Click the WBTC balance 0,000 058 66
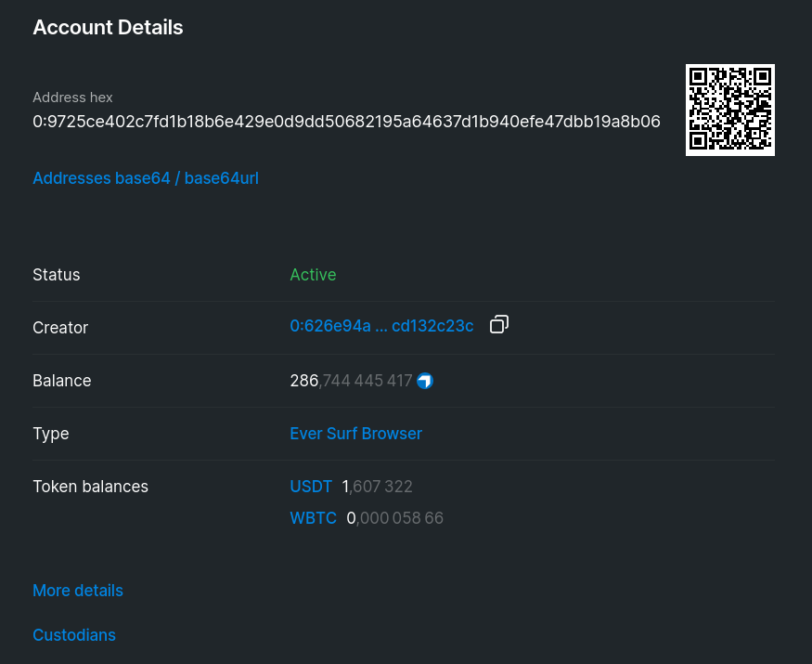Screen dimensions: 812x664 (x=394, y=518)
